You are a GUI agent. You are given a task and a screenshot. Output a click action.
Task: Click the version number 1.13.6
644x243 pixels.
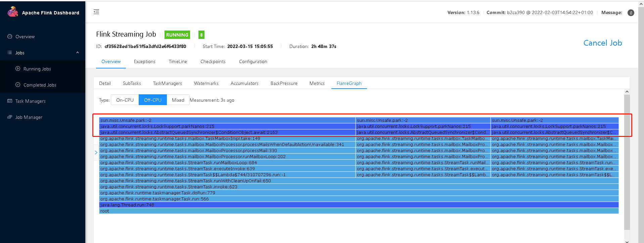(x=473, y=13)
